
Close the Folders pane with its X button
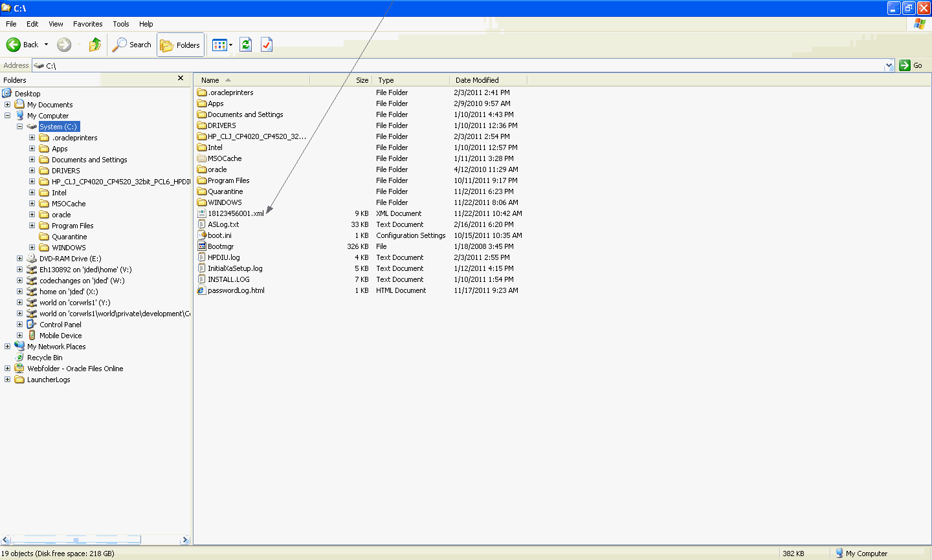[x=181, y=79]
